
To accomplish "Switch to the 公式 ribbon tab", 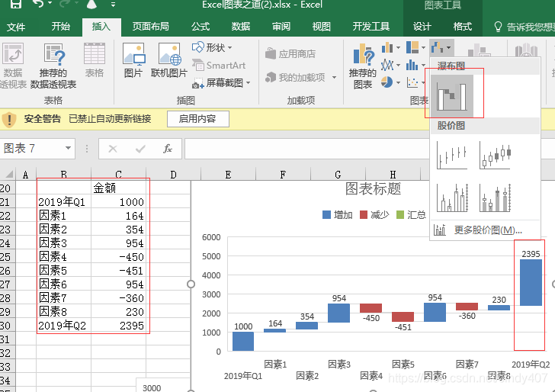I will pos(201,27).
